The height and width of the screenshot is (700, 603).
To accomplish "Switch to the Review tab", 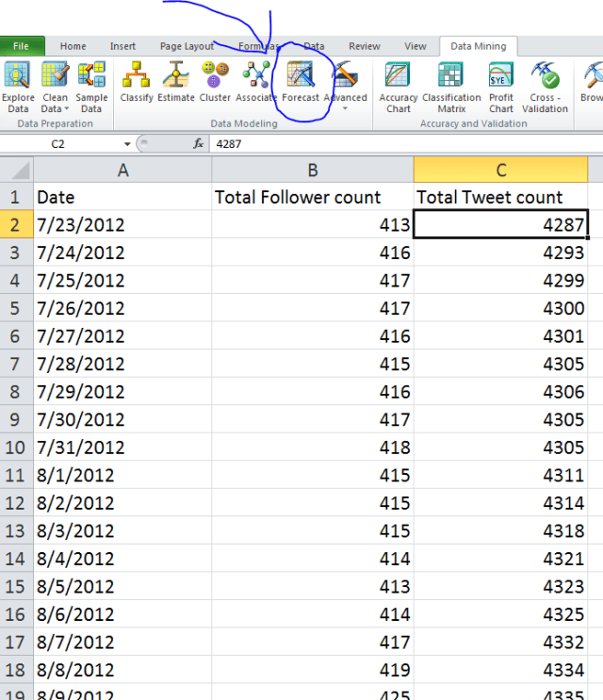I will tap(365, 46).
